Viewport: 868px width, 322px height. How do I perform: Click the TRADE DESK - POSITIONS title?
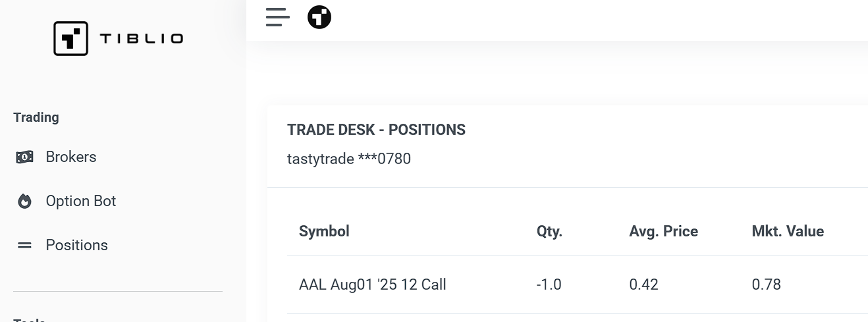point(376,130)
